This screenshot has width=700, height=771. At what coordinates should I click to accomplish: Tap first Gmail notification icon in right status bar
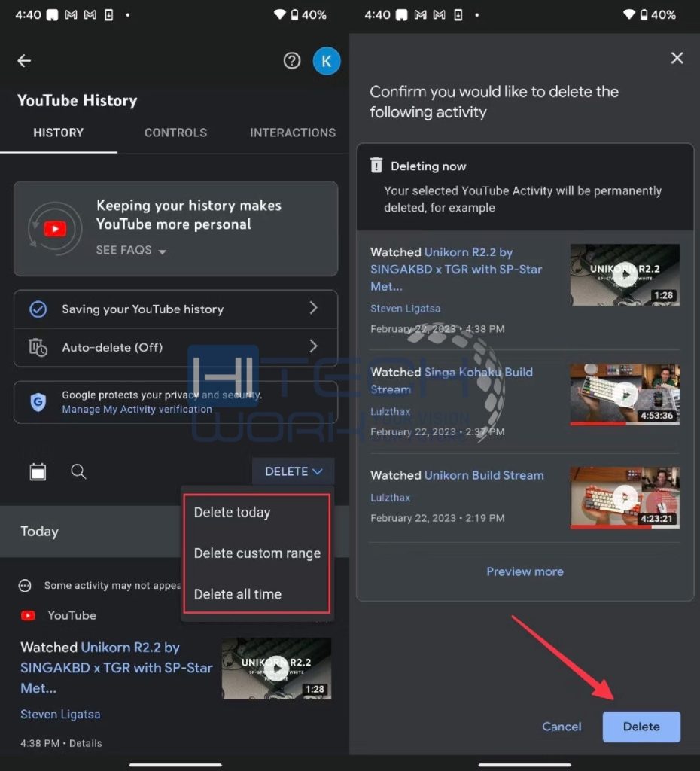point(421,15)
